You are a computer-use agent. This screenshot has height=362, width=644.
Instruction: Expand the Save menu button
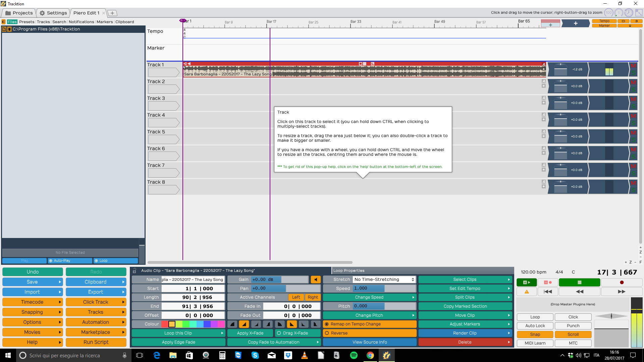pos(32,282)
